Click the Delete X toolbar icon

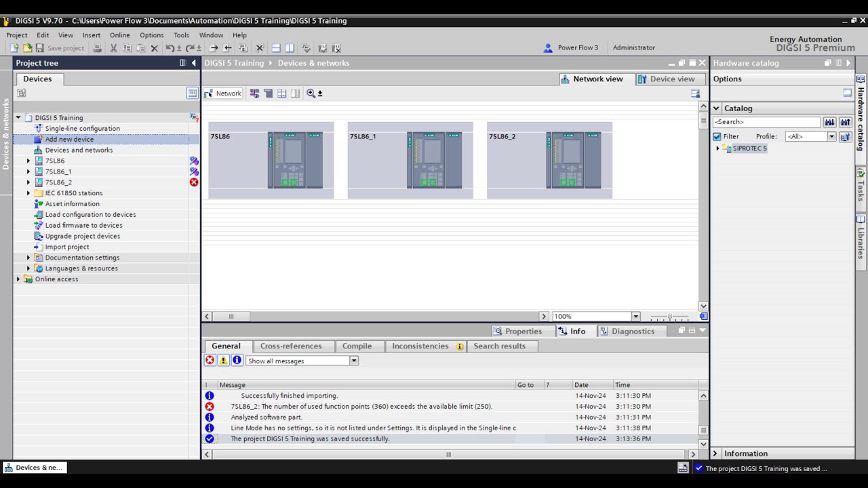tap(154, 48)
